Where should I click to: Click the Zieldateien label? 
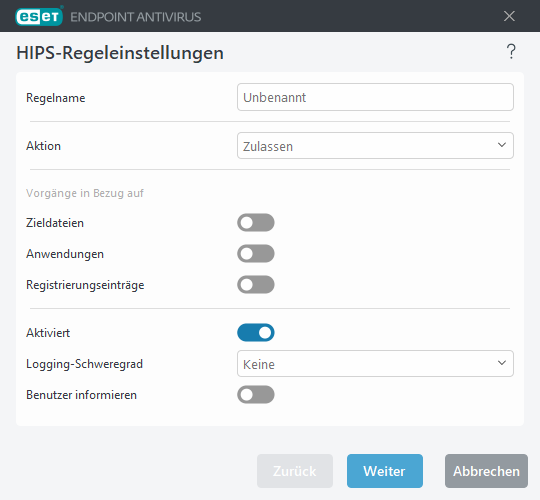click(55, 223)
